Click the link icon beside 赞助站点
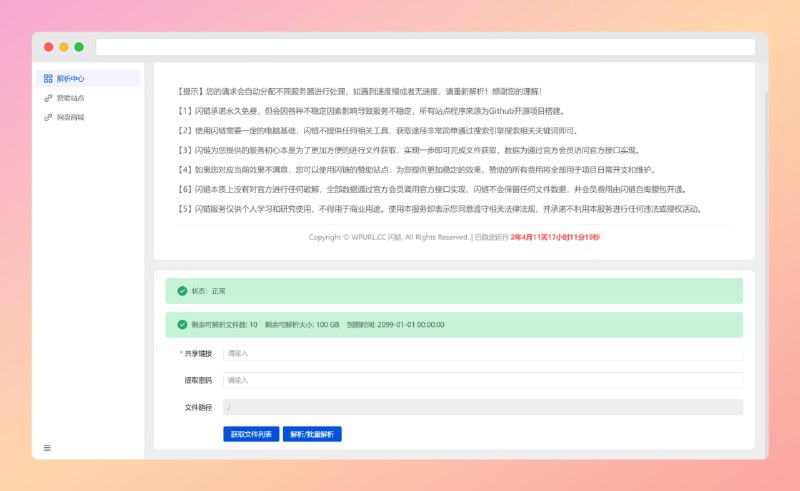The height and width of the screenshot is (491, 800). click(48, 98)
